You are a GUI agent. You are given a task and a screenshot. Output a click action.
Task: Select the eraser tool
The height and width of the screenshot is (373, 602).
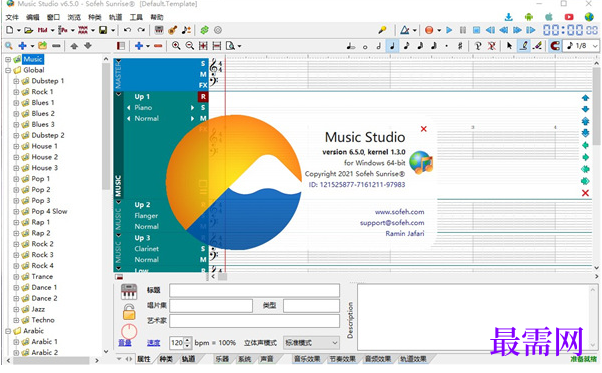point(538,46)
